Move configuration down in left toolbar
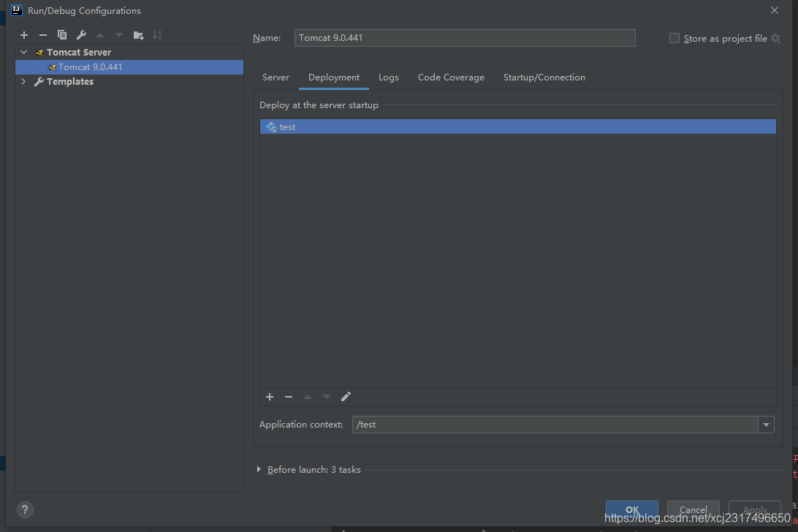The height and width of the screenshot is (532, 798). pyautogui.click(x=119, y=35)
